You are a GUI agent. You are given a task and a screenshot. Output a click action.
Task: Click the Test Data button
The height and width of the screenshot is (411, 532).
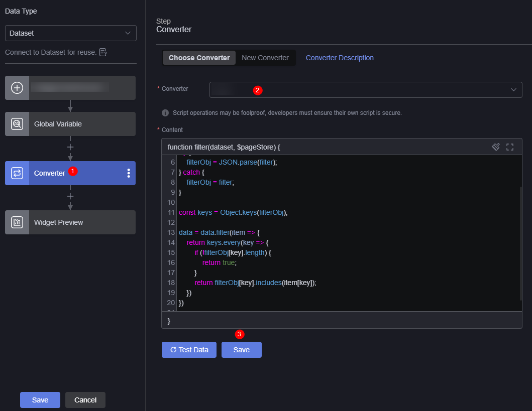click(189, 350)
